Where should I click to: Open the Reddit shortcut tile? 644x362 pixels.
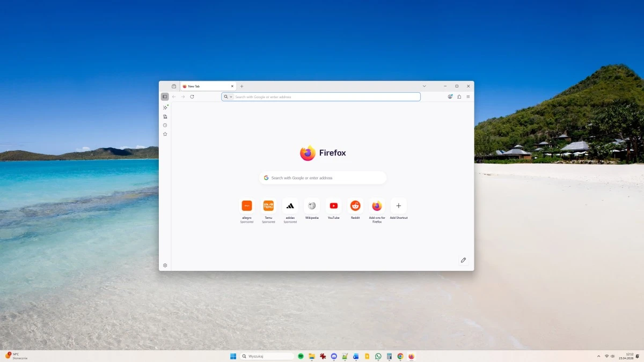coord(355,205)
